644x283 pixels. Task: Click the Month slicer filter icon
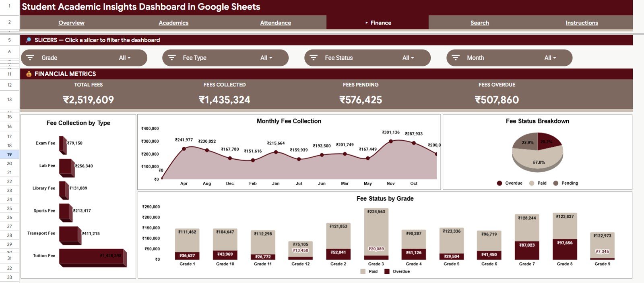point(456,58)
